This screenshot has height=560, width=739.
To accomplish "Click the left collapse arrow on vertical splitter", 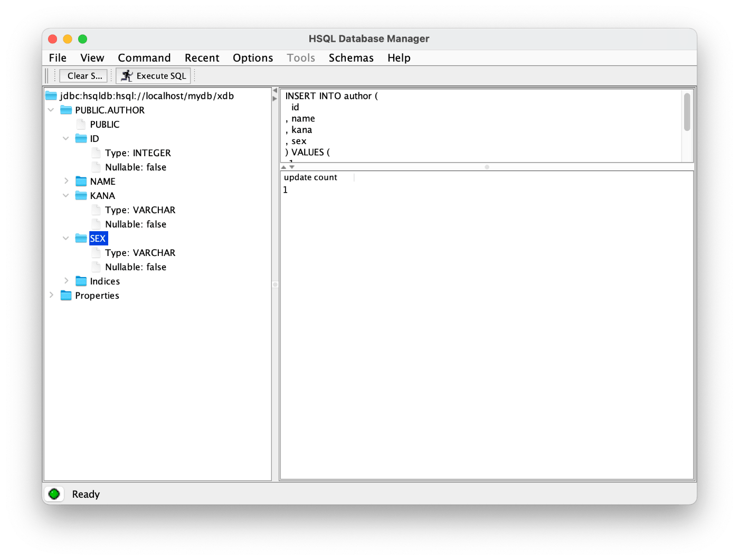I will 275,90.
